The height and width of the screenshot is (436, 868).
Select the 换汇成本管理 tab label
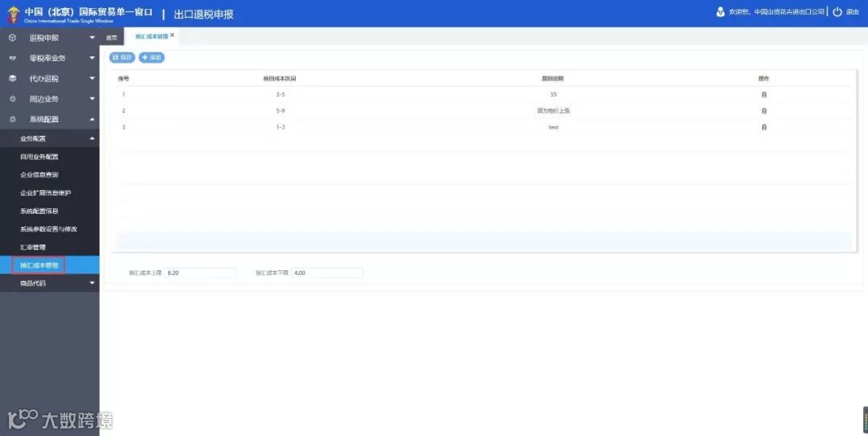click(x=151, y=36)
